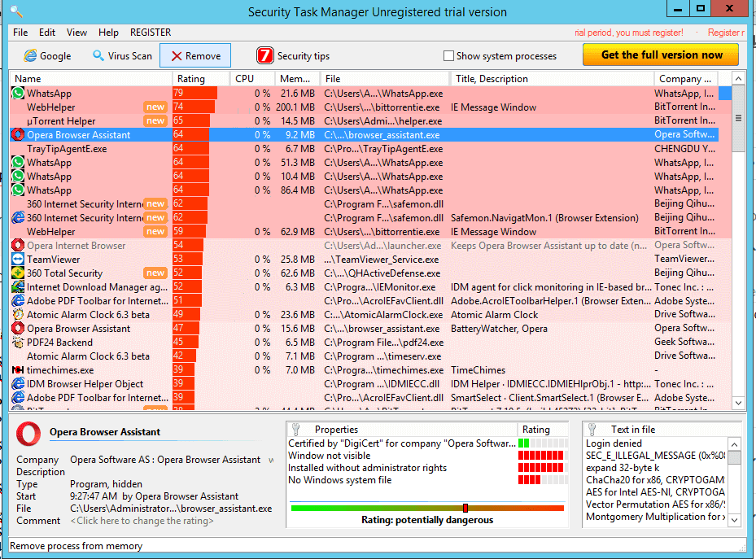This screenshot has height=559, width=756.
Task: Click the 'Login denied' text line
Action: (614, 443)
